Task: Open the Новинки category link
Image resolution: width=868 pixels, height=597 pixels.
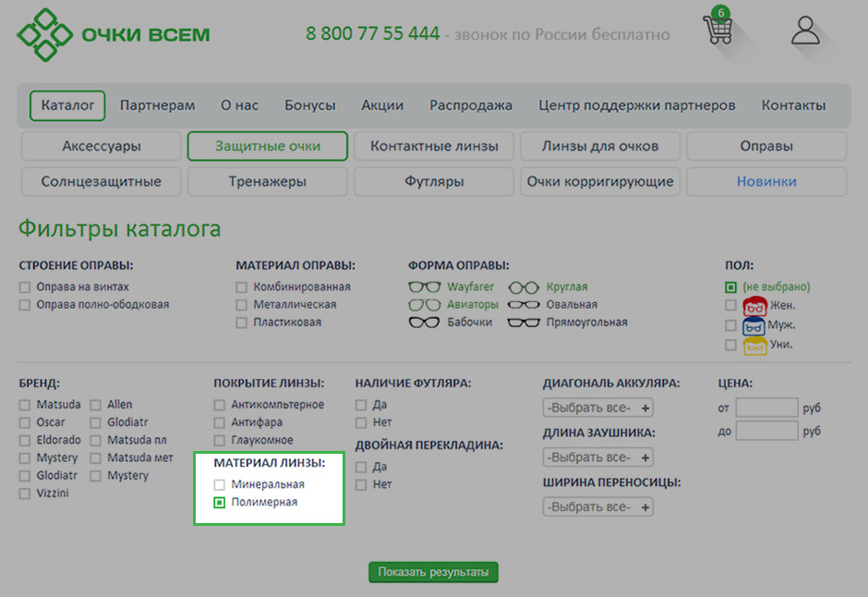Action: tap(766, 181)
